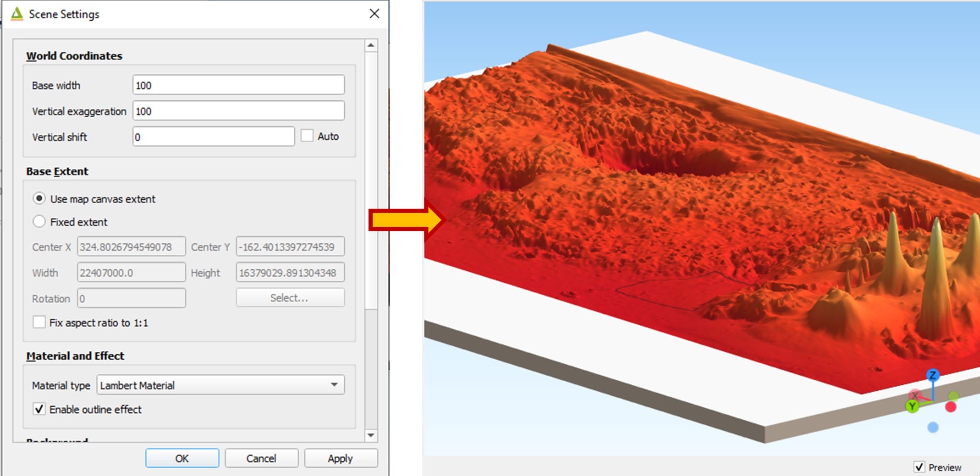980x476 pixels.
Task: Select Use map canvas extent option
Action: tap(39, 198)
